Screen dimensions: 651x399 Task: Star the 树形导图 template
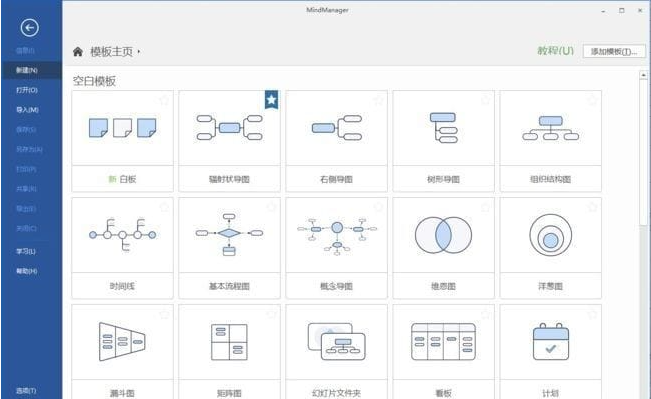click(485, 100)
